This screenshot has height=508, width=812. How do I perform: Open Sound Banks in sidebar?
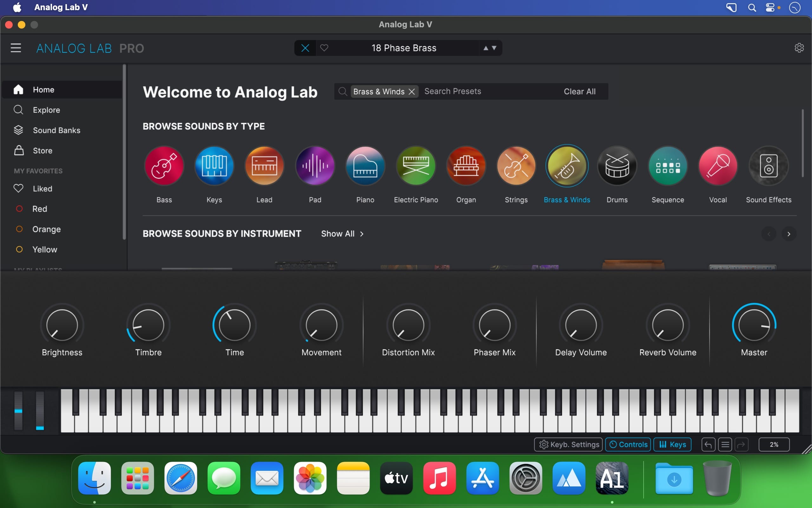pyautogui.click(x=62, y=130)
